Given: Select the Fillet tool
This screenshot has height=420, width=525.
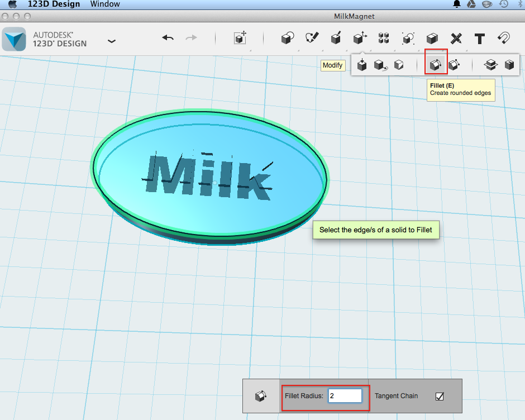Looking at the screenshot, I should 436,65.
